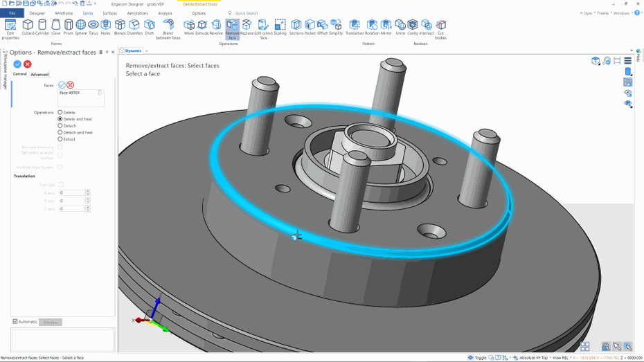Select the Cuboid form tool

(x=28, y=26)
